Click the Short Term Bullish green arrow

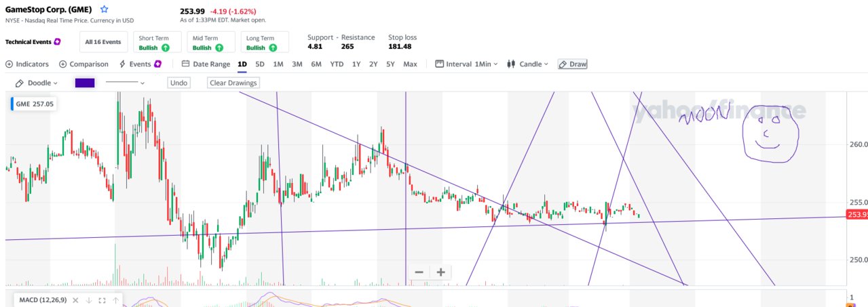[x=166, y=47]
